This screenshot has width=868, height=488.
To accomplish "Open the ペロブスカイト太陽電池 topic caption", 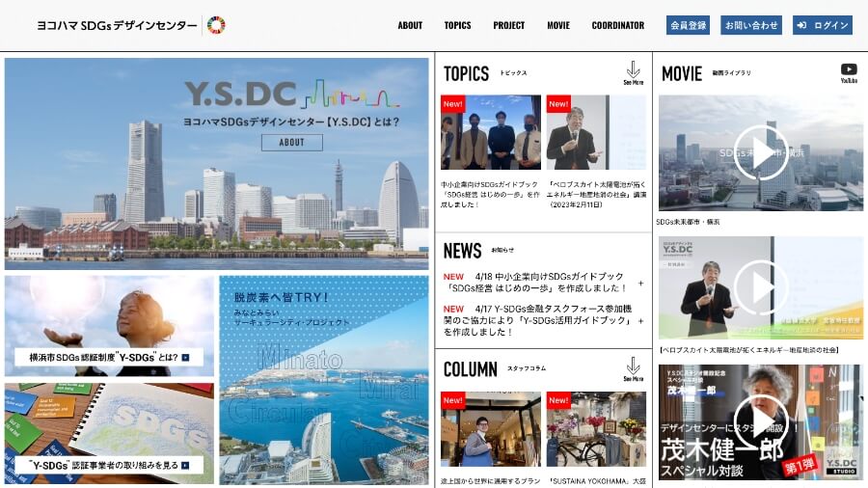I will (x=596, y=194).
